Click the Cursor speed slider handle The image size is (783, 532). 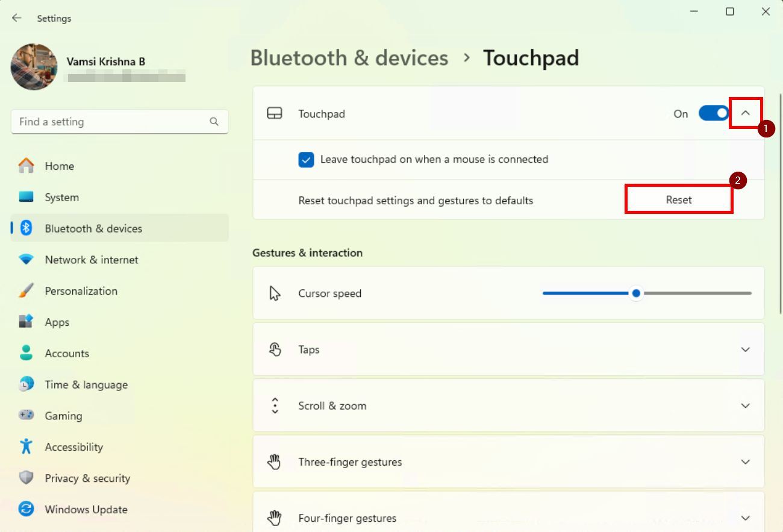click(636, 293)
